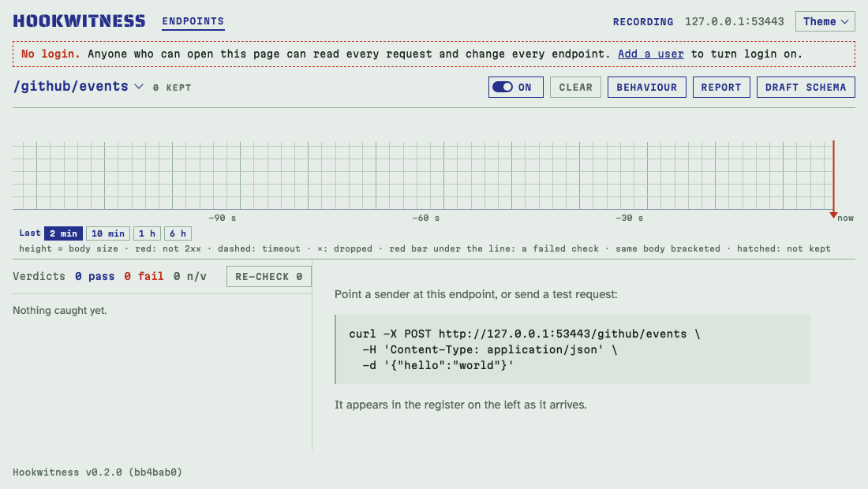Click the 0 KEPT counter
The image size is (868, 489).
(172, 88)
